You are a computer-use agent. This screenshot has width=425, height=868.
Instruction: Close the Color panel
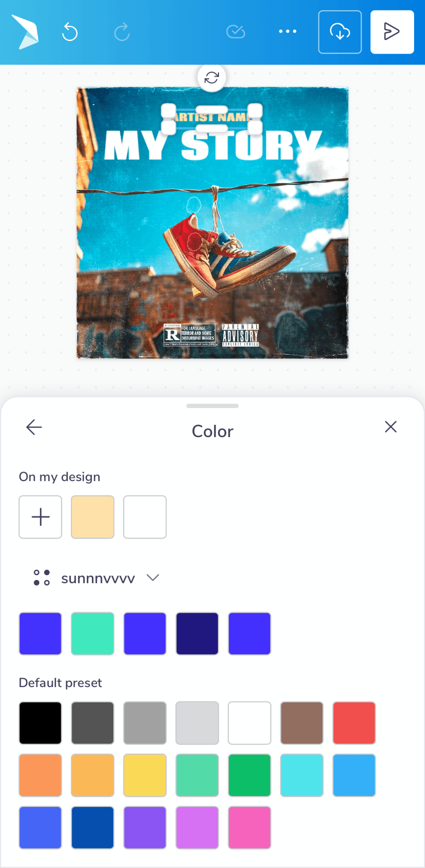(x=390, y=427)
